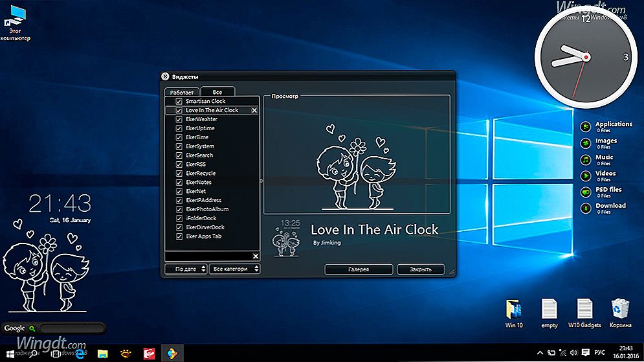Toggle the EkerUptime checkbox
This screenshot has height=362, width=644.
[x=179, y=128]
